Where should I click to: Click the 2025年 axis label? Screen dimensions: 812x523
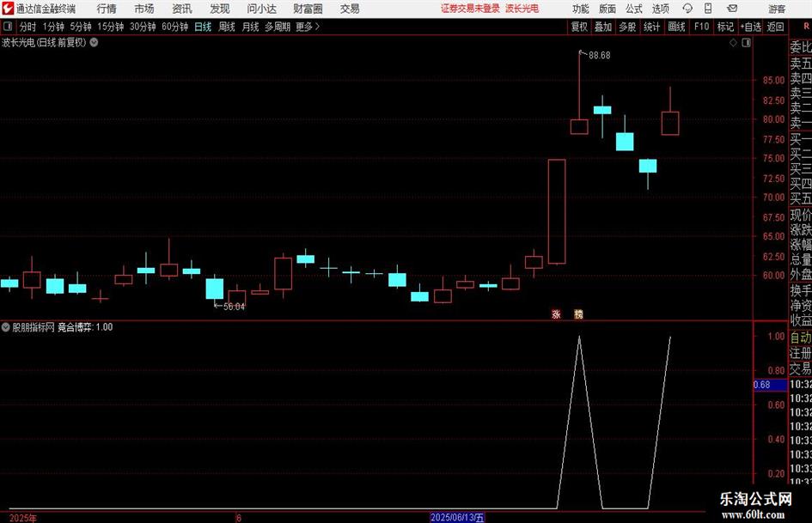tap(23, 518)
